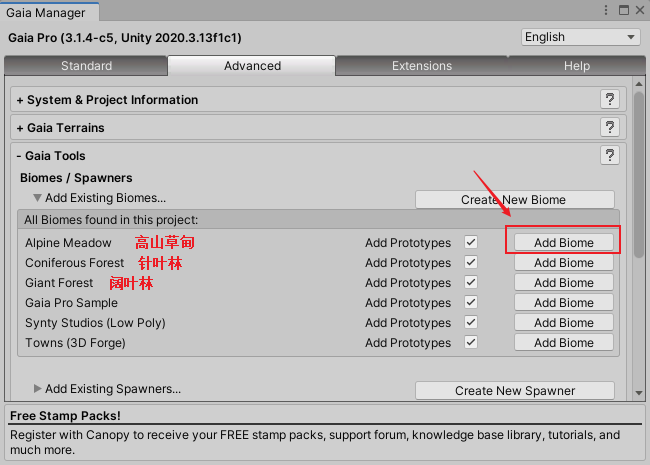Expand the Add Existing Spawners foldout
Image resolution: width=650 pixels, height=465 pixels.
[x=37, y=388]
